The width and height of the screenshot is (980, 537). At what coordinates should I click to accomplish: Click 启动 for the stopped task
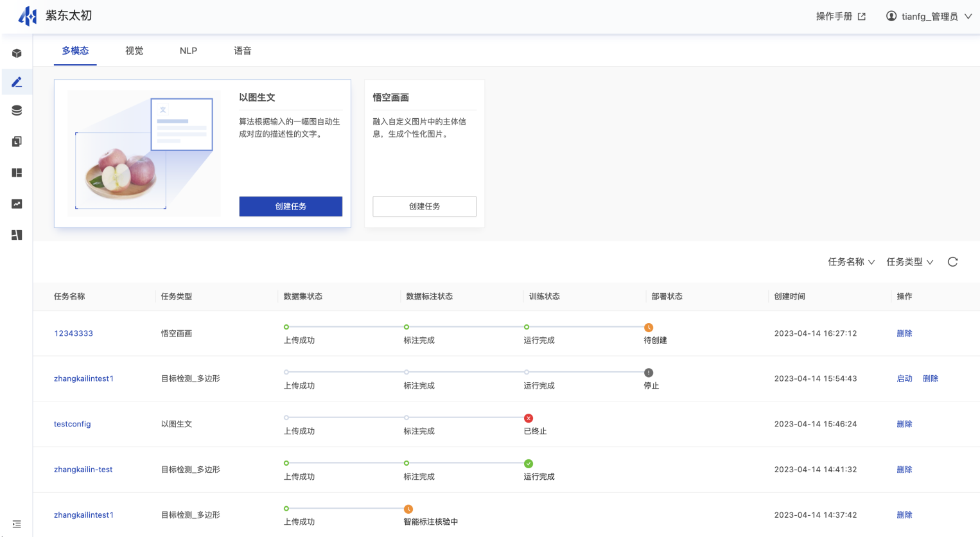coord(904,378)
